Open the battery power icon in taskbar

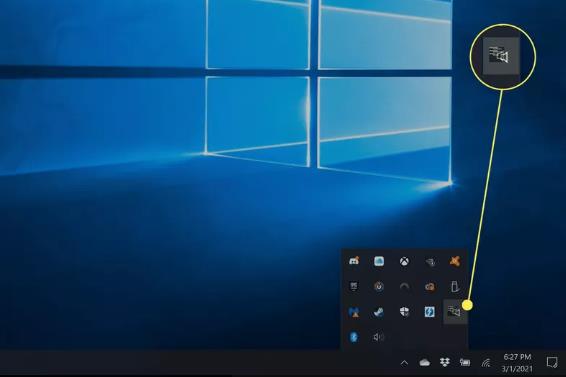(x=465, y=362)
